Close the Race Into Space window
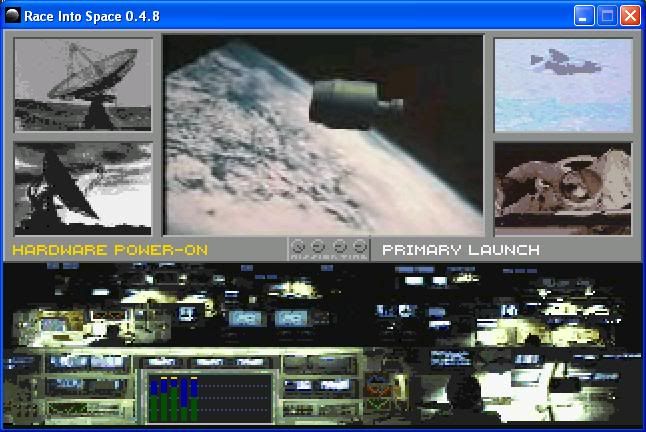Screen dimensions: 646x432 [630, 16]
